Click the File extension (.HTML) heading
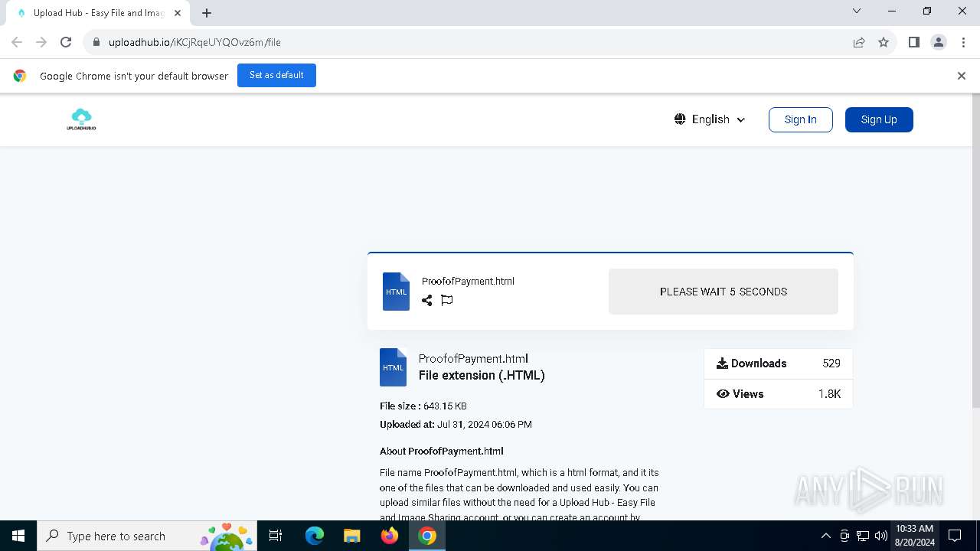The width and height of the screenshot is (980, 551). [x=482, y=375]
